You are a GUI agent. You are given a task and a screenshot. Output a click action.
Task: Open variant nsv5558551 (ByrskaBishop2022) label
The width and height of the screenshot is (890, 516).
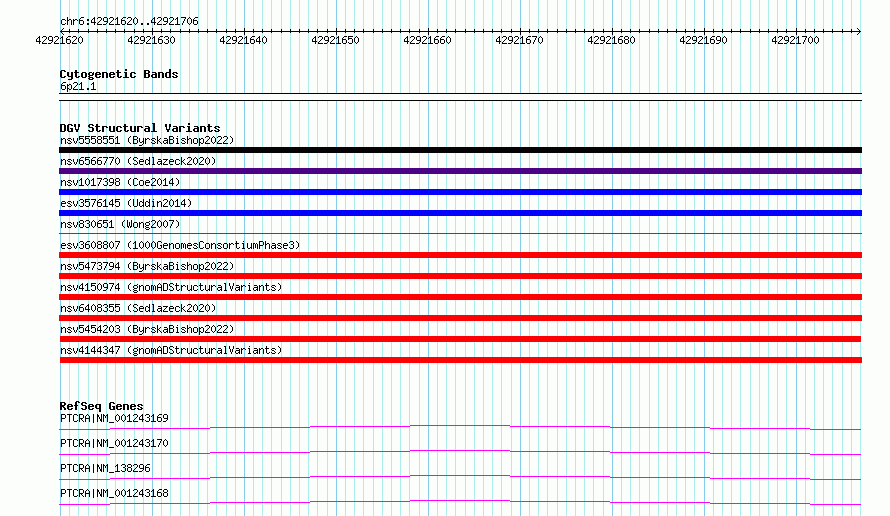[147, 140]
